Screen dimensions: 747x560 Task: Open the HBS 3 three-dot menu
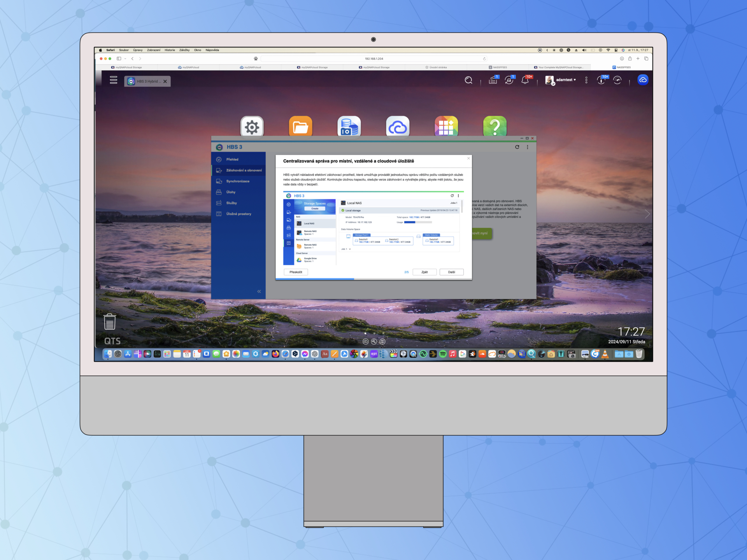tap(528, 147)
